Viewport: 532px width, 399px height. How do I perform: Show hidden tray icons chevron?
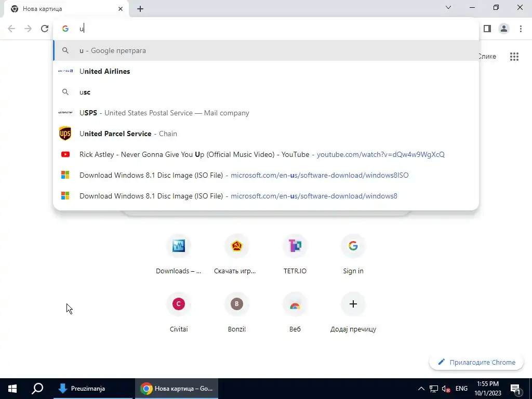pos(421,389)
